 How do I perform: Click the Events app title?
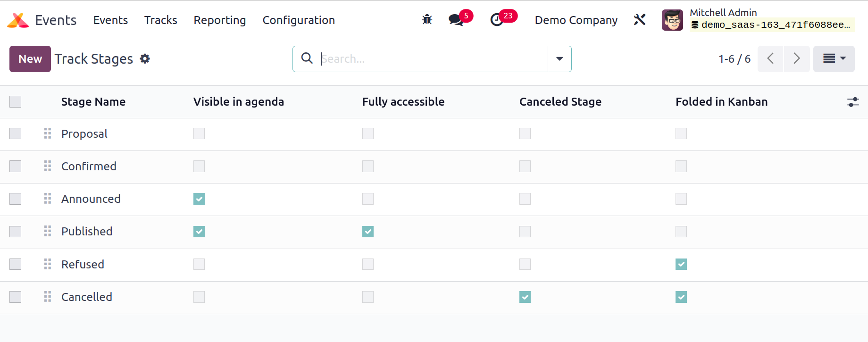click(56, 20)
